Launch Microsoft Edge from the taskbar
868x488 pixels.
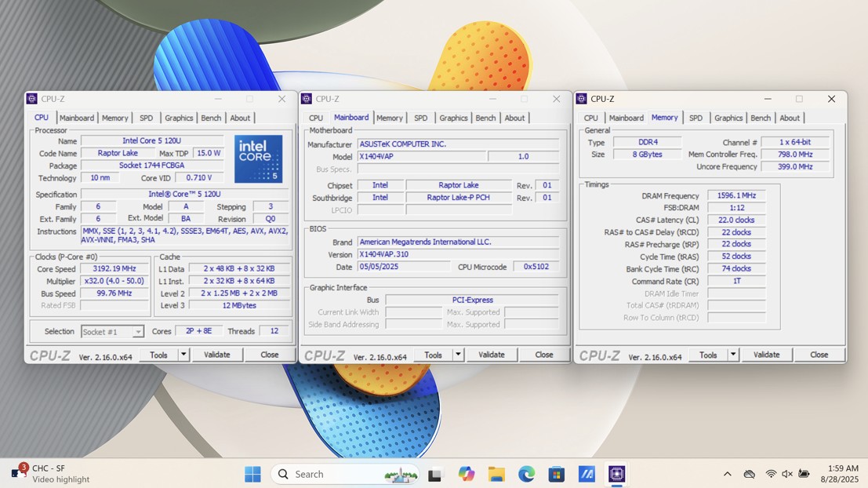pos(526,474)
